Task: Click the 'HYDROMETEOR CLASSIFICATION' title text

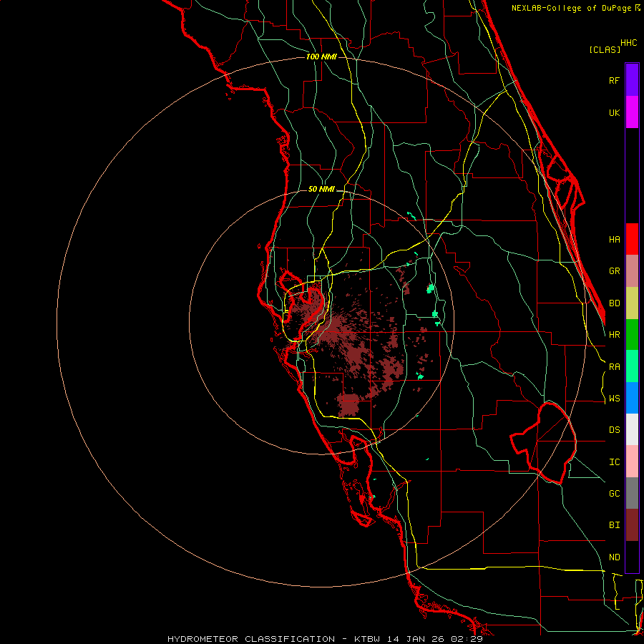Action: point(251,639)
